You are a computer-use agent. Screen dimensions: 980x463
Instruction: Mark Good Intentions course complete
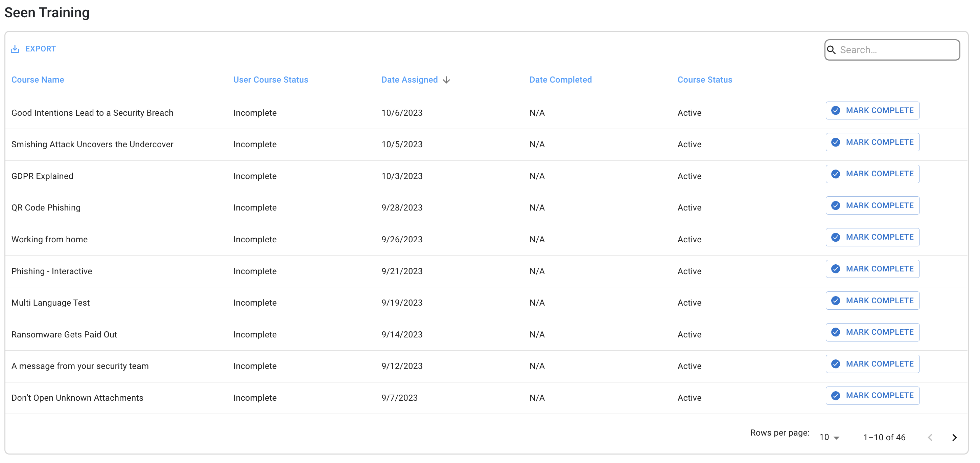873,110
